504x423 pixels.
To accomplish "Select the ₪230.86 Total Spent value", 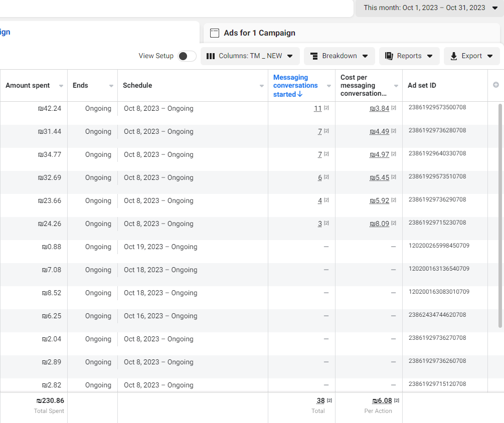I will [50, 401].
